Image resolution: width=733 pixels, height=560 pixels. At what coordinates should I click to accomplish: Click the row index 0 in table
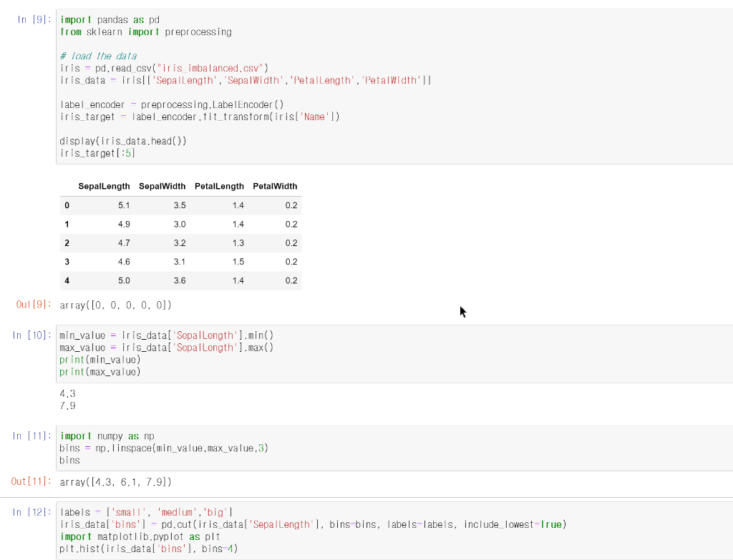[67, 205]
